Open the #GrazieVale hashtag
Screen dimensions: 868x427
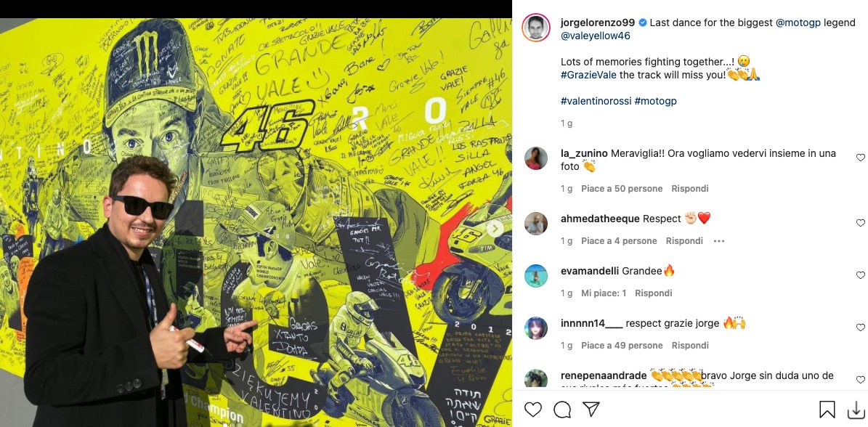(x=589, y=75)
